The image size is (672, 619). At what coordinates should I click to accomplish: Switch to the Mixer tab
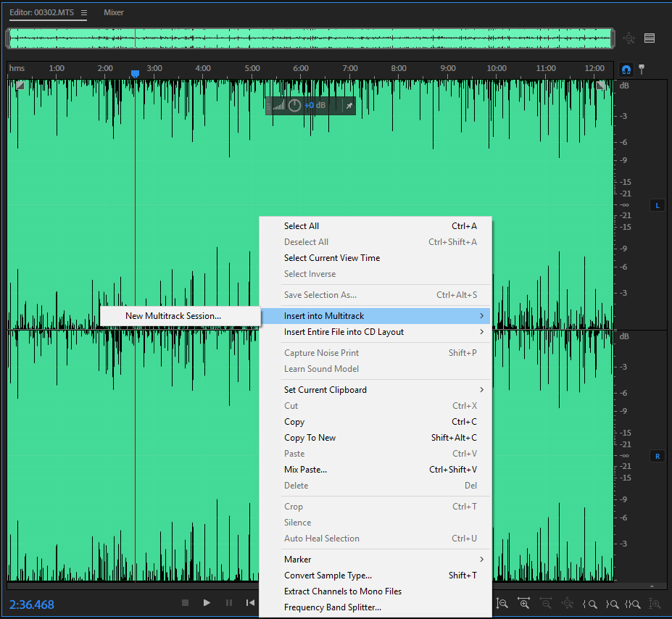coord(114,13)
